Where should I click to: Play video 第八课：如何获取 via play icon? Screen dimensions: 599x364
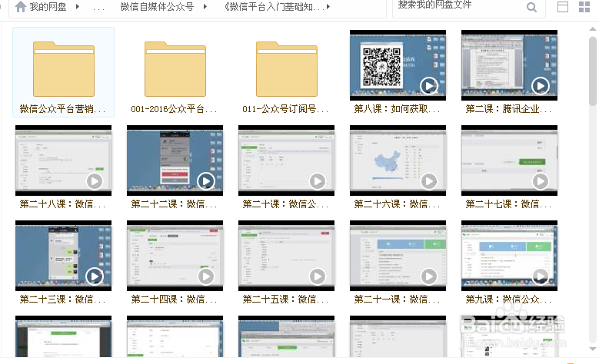pyautogui.click(x=428, y=86)
